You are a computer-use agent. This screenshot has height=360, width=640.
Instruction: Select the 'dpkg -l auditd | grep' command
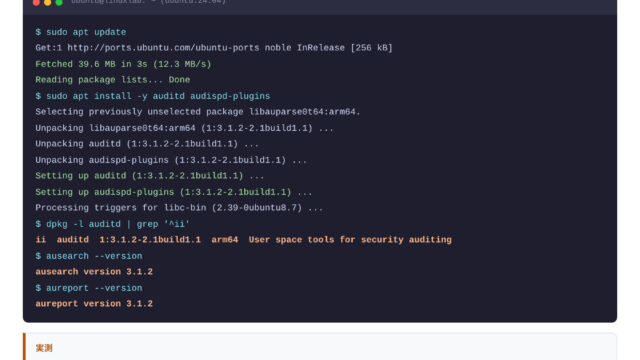pos(113,224)
